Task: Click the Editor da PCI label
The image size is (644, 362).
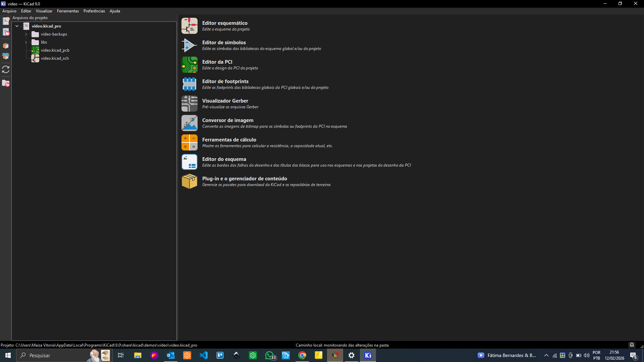Action: (217, 62)
